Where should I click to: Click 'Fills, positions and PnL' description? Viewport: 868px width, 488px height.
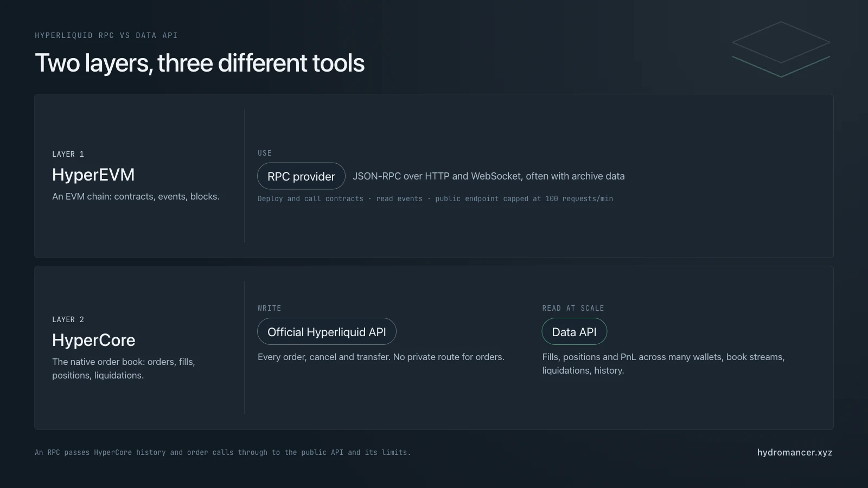click(663, 363)
